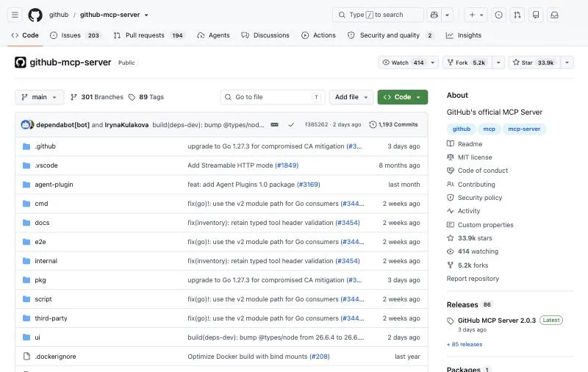Open the Actions tab
588x372 pixels.
(319, 35)
